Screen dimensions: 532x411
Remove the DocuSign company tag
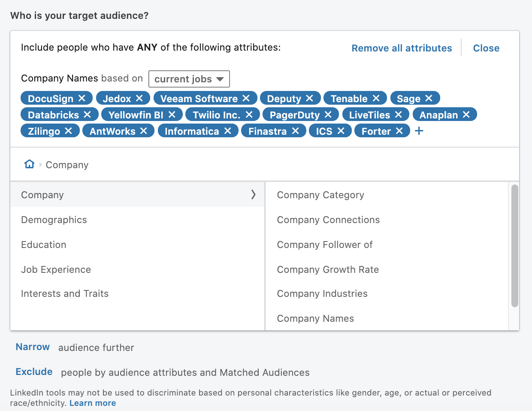[x=82, y=98]
